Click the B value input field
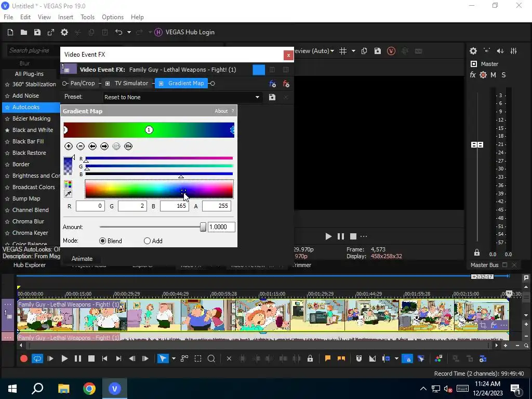Screen dimensions: 532x399 [x=175, y=206]
